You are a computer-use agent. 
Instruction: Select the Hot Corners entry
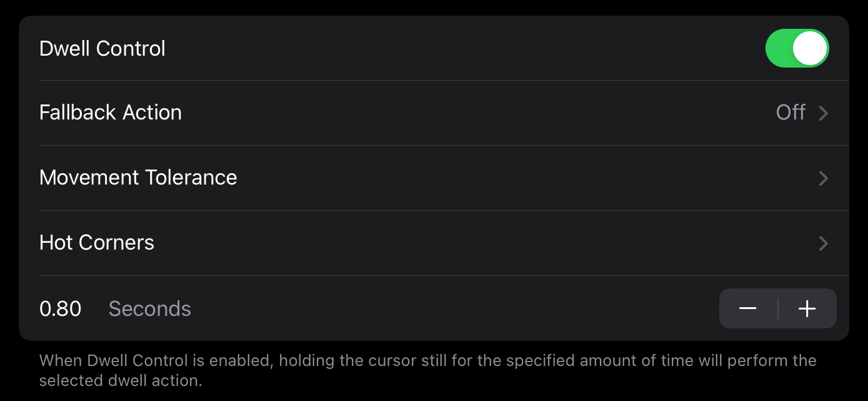point(97,243)
